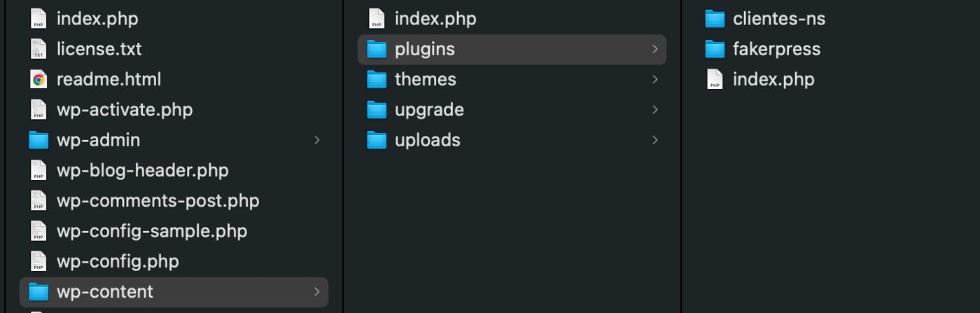Screen dimensions: 980x313
Task: Select the uploads folder icon
Action: (377, 140)
